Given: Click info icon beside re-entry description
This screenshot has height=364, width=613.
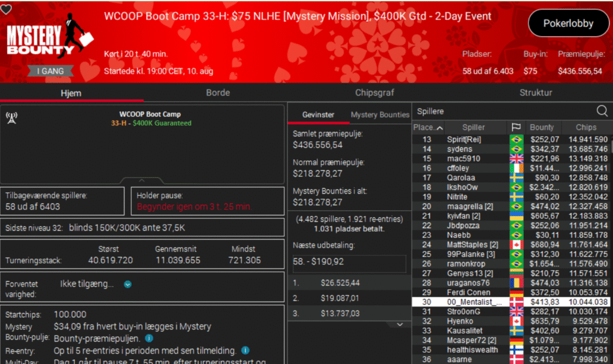Looking at the screenshot, I should pos(245,350).
